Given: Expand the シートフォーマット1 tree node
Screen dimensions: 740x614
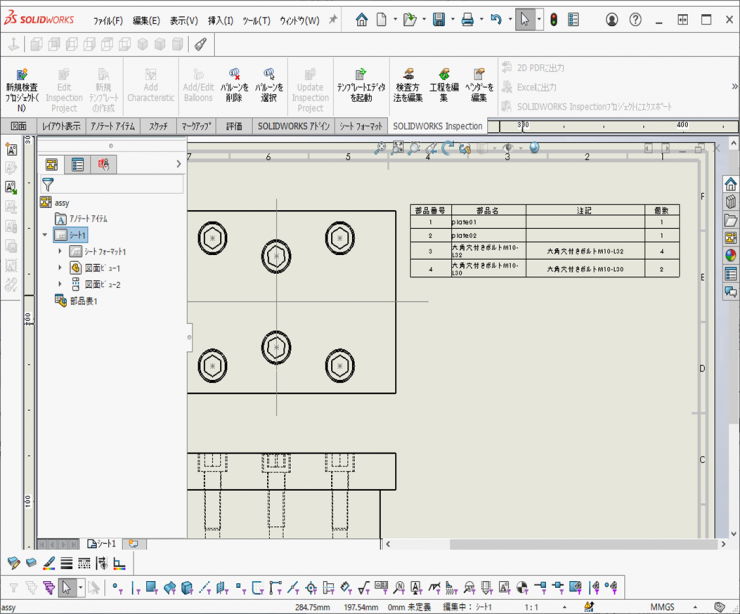Looking at the screenshot, I should pos(60,251).
